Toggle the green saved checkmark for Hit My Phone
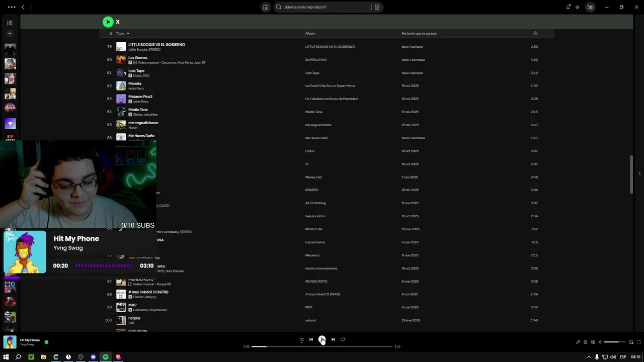The image size is (644, 362). pyautogui.click(x=46, y=342)
